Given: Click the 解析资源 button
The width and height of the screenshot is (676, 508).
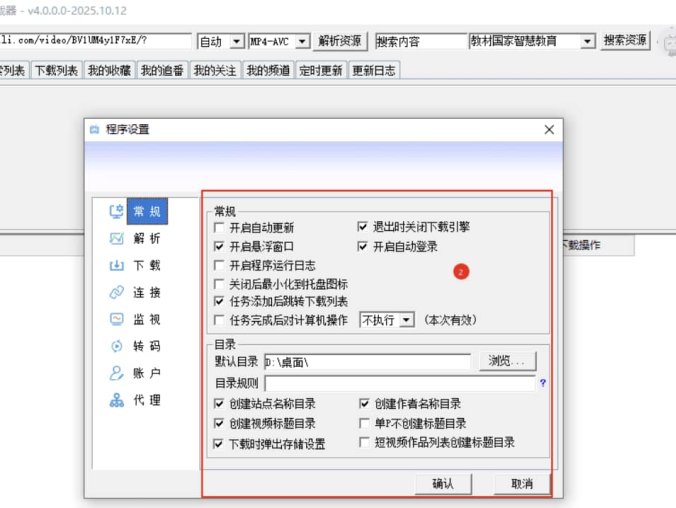Looking at the screenshot, I should pyautogui.click(x=340, y=41).
